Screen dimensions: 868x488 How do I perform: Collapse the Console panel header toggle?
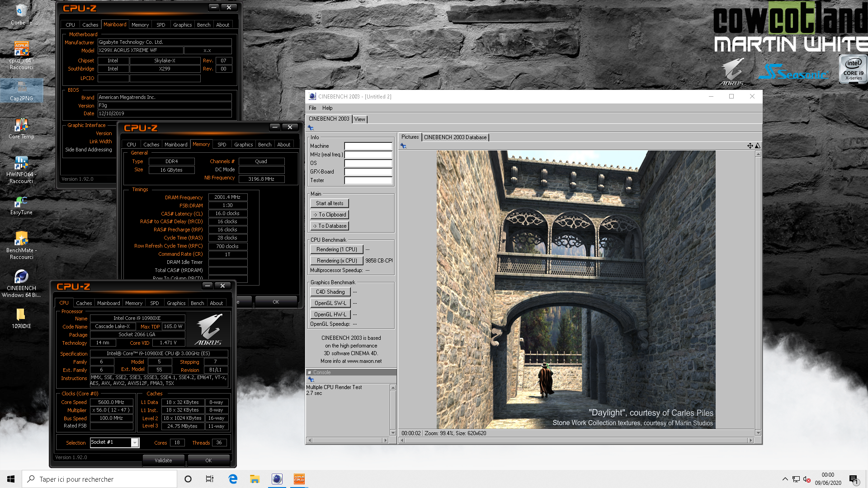coord(309,372)
